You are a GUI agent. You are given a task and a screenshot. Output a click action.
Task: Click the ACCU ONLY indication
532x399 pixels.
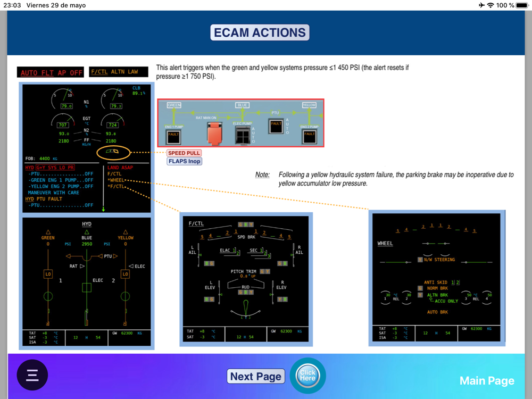pyautogui.click(x=446, y=301)
